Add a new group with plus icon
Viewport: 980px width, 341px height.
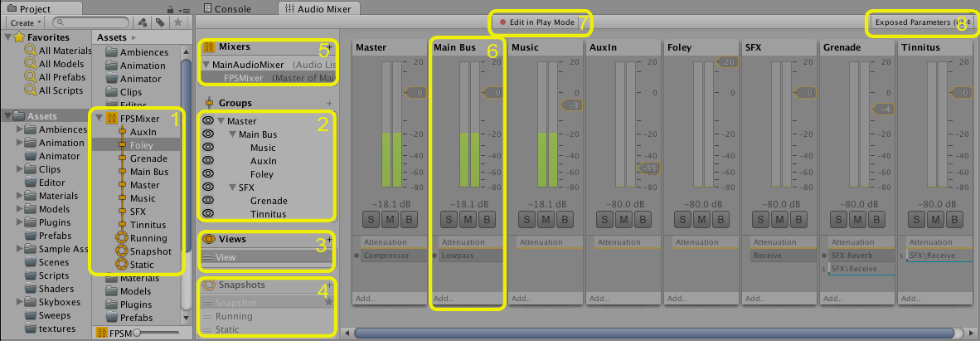(329, 103)
